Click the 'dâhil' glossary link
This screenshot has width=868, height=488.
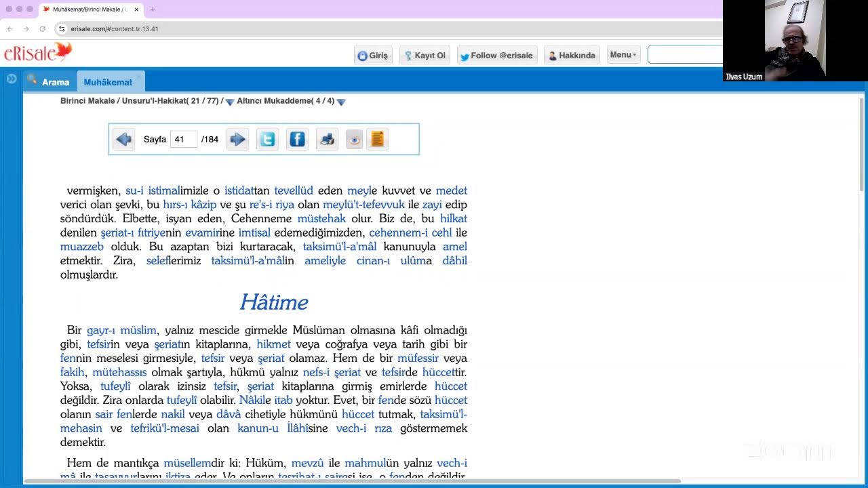[x=455, y=260]
